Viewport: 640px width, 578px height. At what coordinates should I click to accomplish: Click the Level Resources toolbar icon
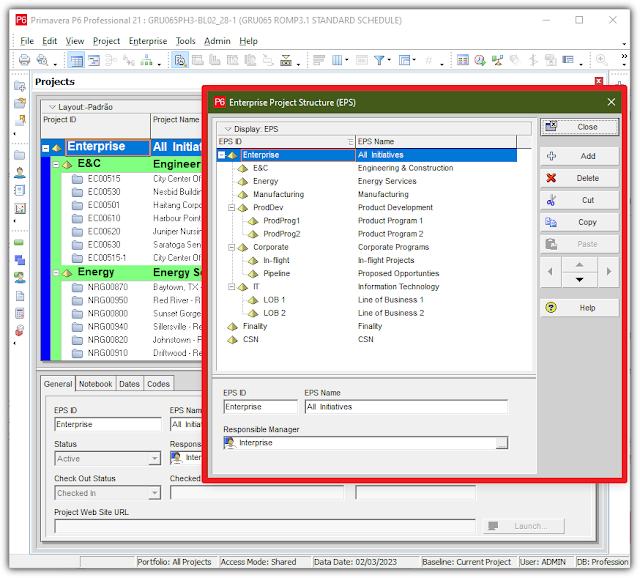(497, 60)
